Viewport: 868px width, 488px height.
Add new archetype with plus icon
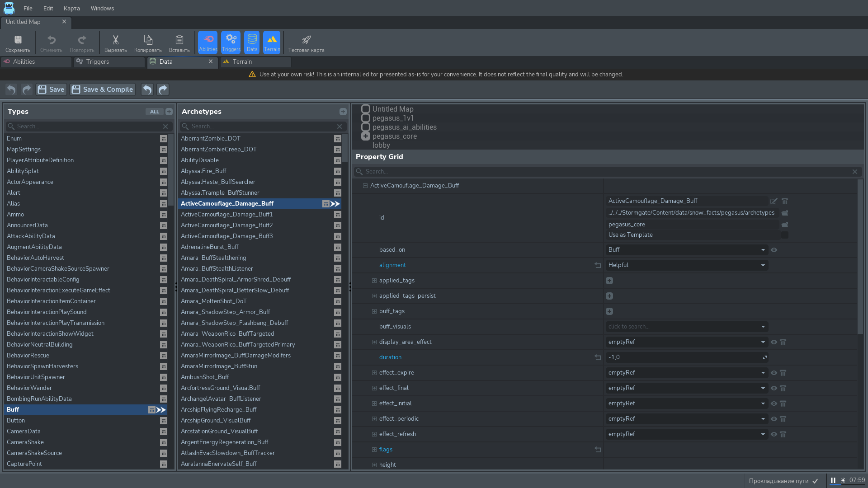click(x=343, y=112)
